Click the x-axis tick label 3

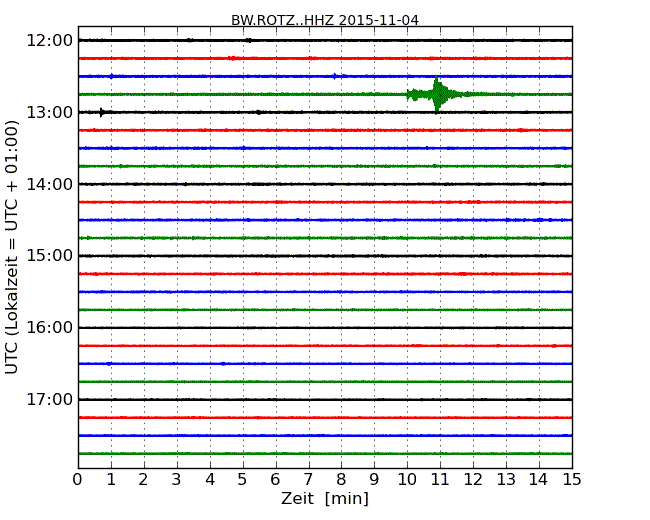click(x=177, y=480)
